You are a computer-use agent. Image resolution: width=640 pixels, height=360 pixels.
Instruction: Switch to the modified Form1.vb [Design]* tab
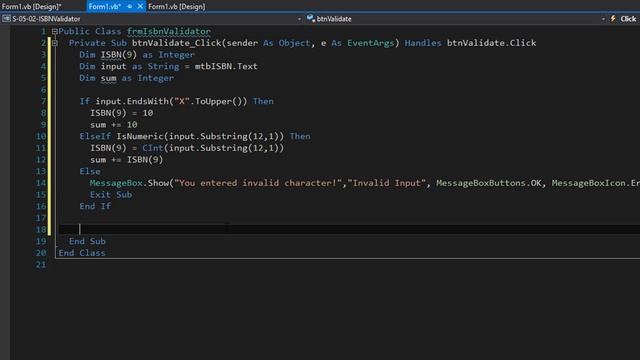pyautogui.click(x=31, y=7)
